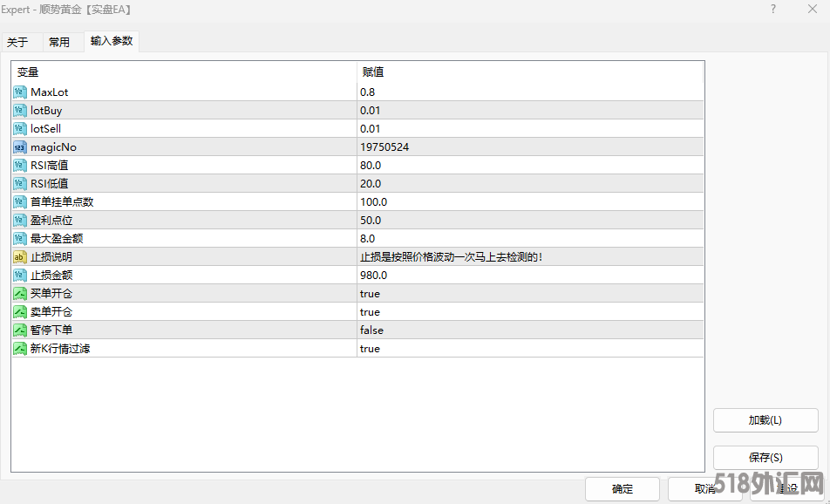Image resolution: width=830 pixels, height=504 pixels.
Task: Toggle the 买单开仓 true value
Action: (370, 293)
